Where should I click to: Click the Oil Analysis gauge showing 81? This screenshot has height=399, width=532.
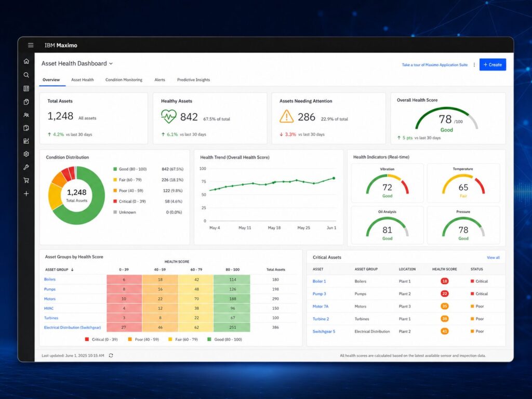[388, 228]
